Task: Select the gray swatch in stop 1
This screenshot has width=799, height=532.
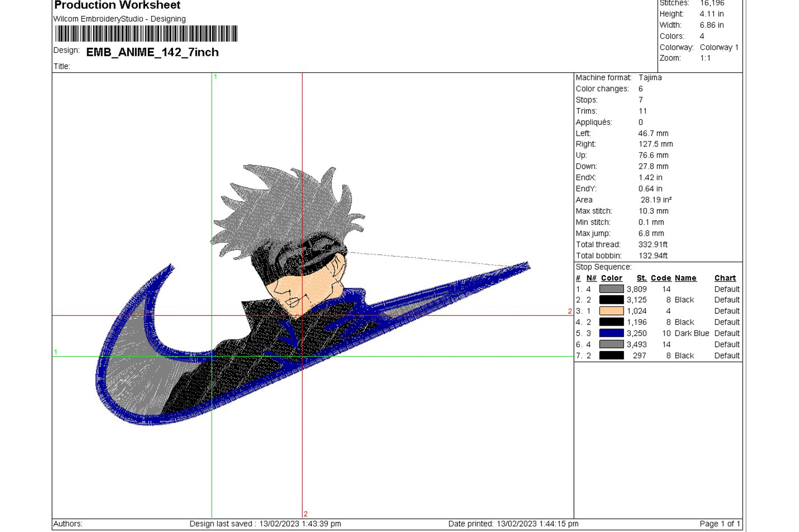Action: 611,289
